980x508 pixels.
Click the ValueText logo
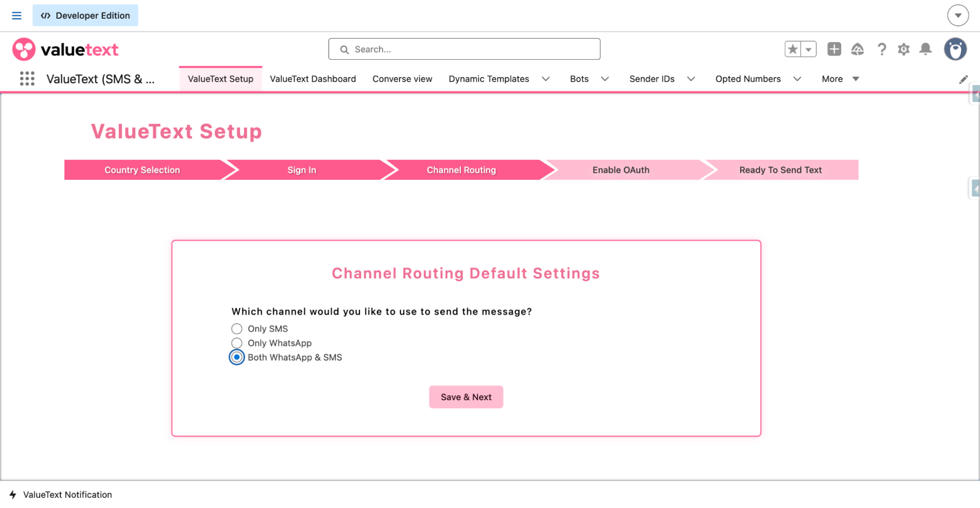click(x=65, y=49)
